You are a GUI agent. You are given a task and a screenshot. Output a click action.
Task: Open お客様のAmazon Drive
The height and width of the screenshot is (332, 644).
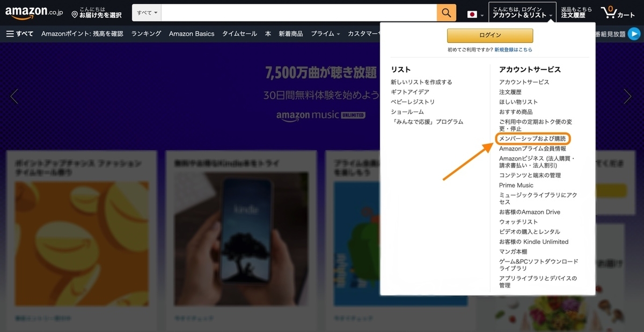530,212
